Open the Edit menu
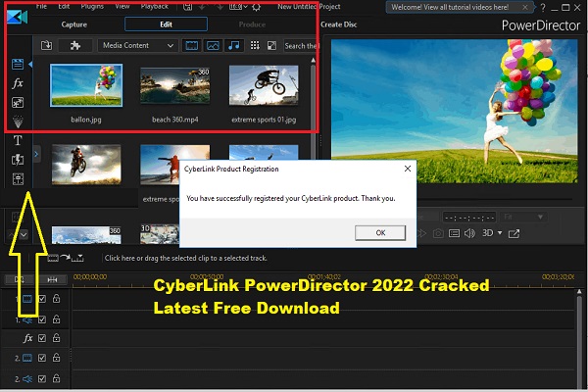Viewport: 588px width, 392px height. [x=64, y=7]
